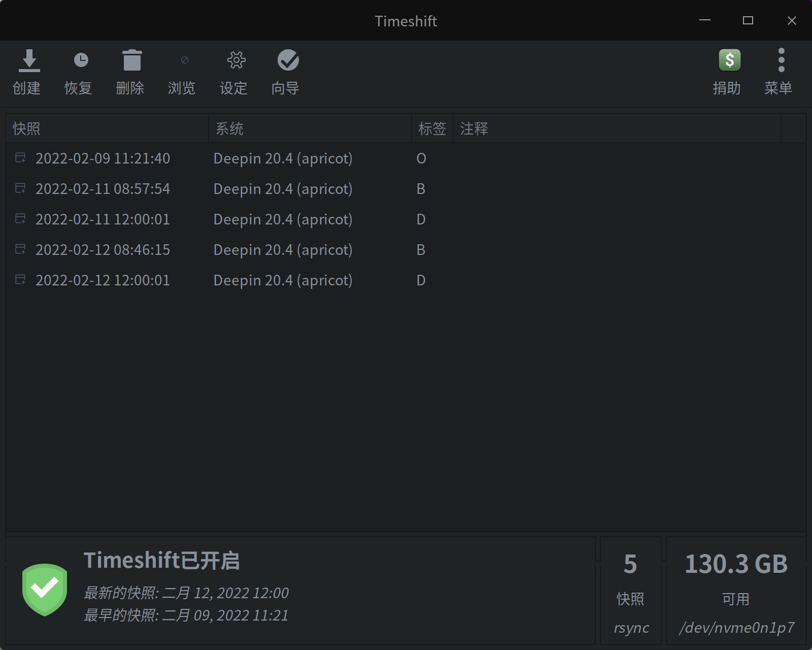The image size is (812, 650).
Task: Click system cell of 2022-02-11 08:57:54 snapshot
Action: pyautogui.click(x=283, y=189)
